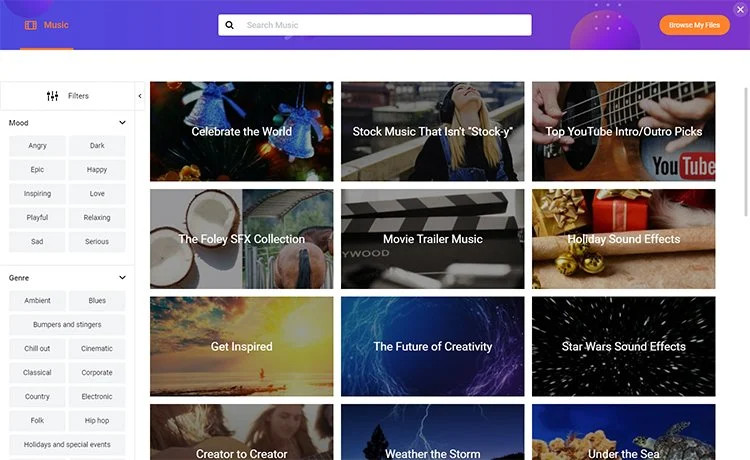Close the music browser overlay
Screen dimensions: 750x460
click(x=740, y=9)
